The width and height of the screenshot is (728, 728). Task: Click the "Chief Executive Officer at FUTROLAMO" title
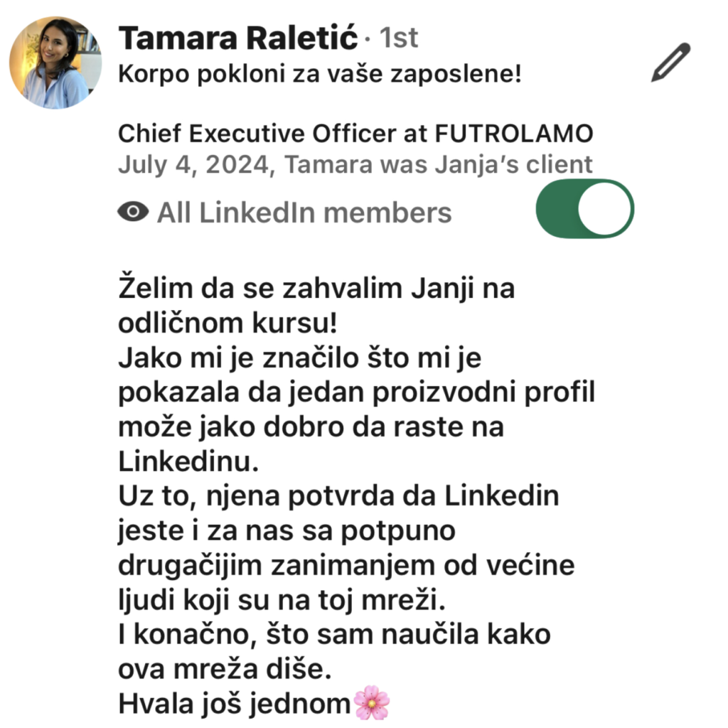pyautogui.click(x=355, y=134)
